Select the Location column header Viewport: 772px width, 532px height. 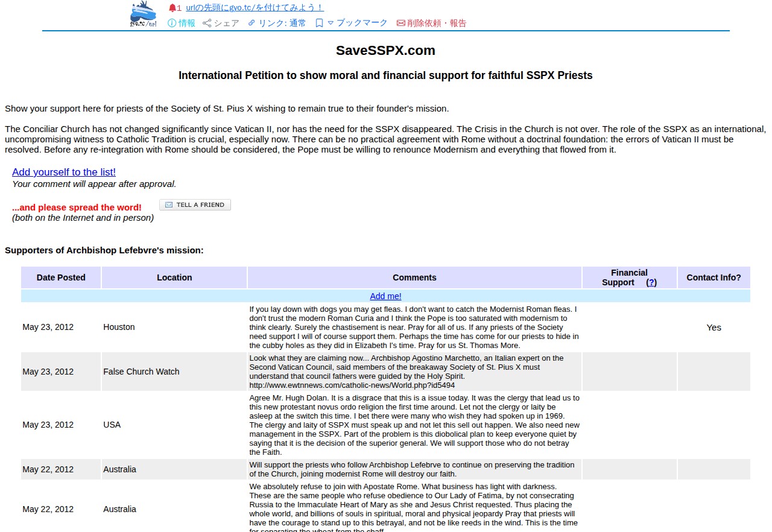pyautogui.click(x=174, y=277)
